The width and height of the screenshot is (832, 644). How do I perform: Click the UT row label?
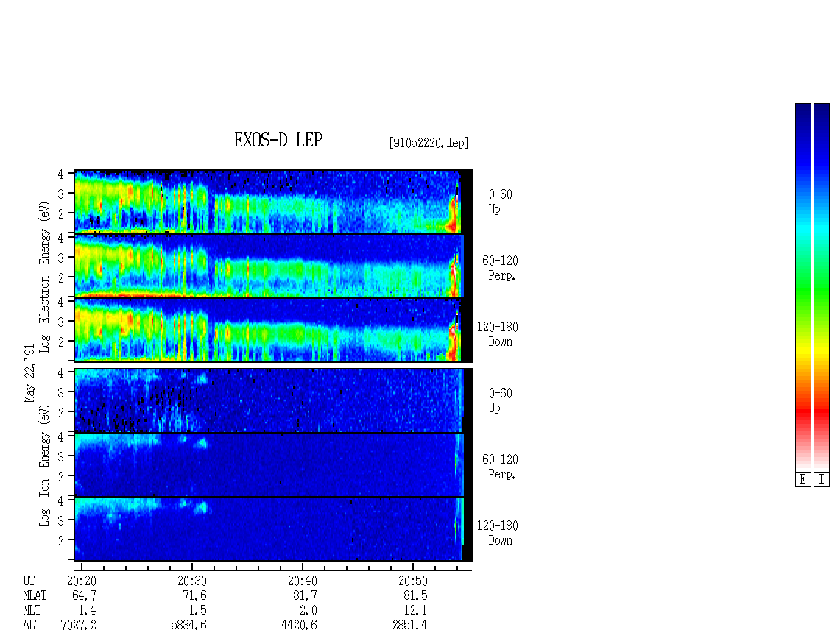tap(29, 581)
